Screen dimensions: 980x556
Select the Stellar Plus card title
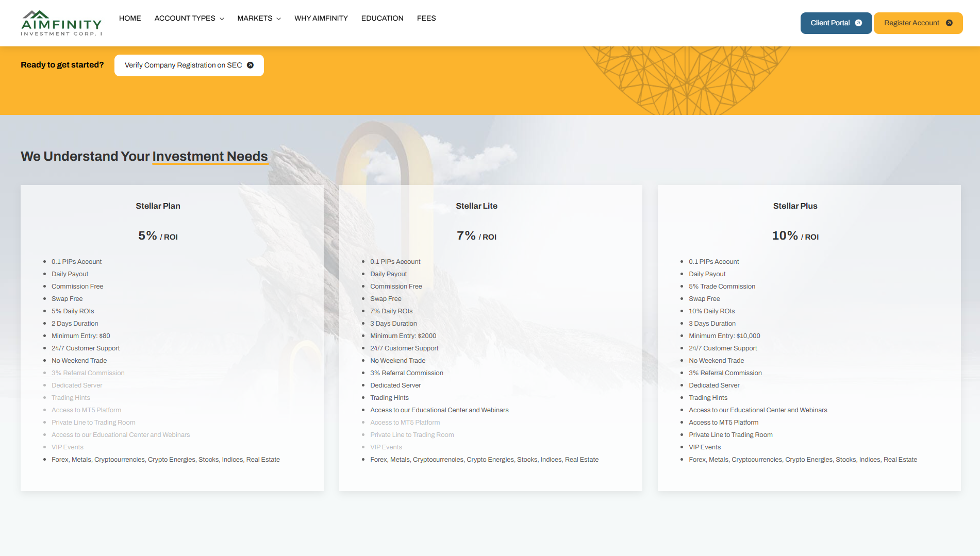(x=795, y=206)
